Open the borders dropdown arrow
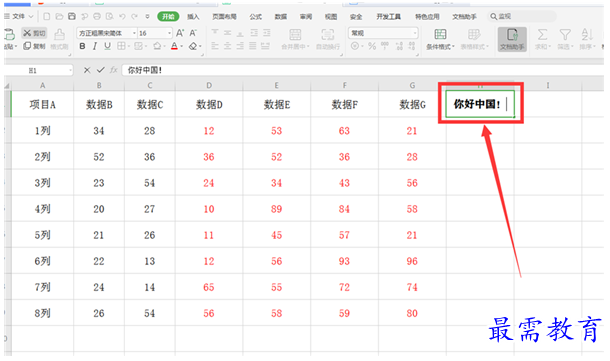The image size is (610, 361). point(128,47)
